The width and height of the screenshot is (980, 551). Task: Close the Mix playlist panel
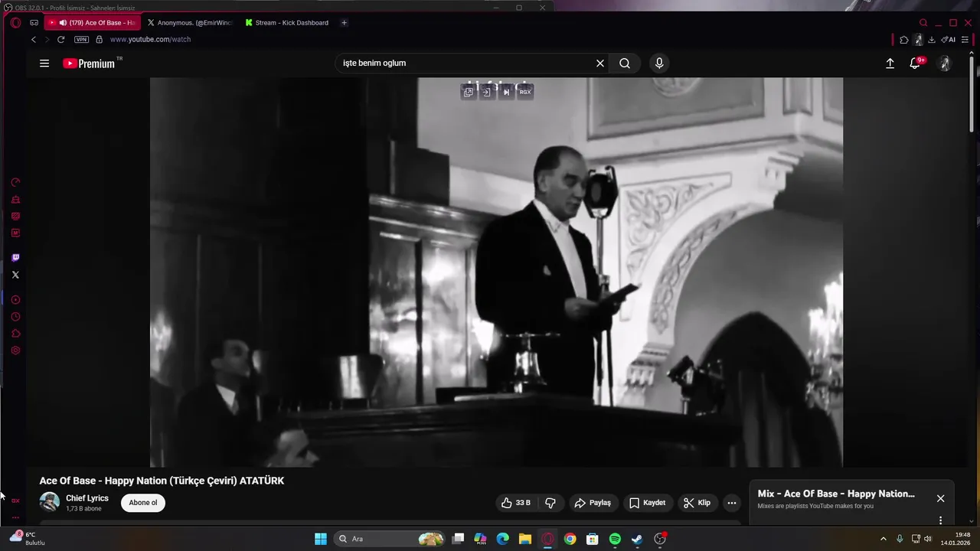click(940, 498)
